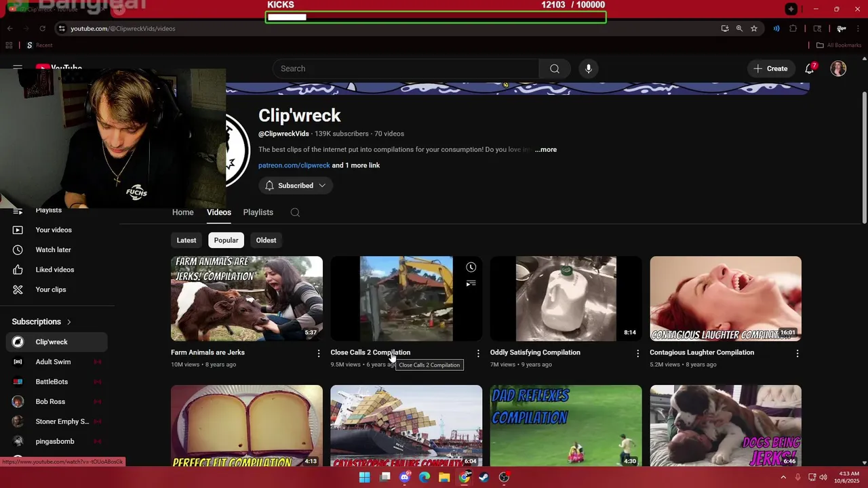The width and height of the screenshot is (868, 488).
Task: Open the notifications bell
Action: click(810, 68)
